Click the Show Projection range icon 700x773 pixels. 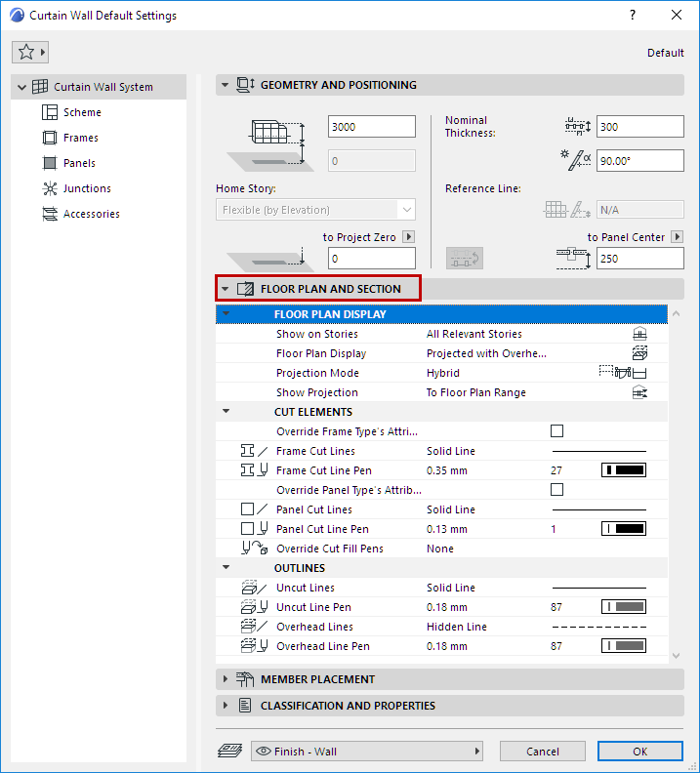639,392
